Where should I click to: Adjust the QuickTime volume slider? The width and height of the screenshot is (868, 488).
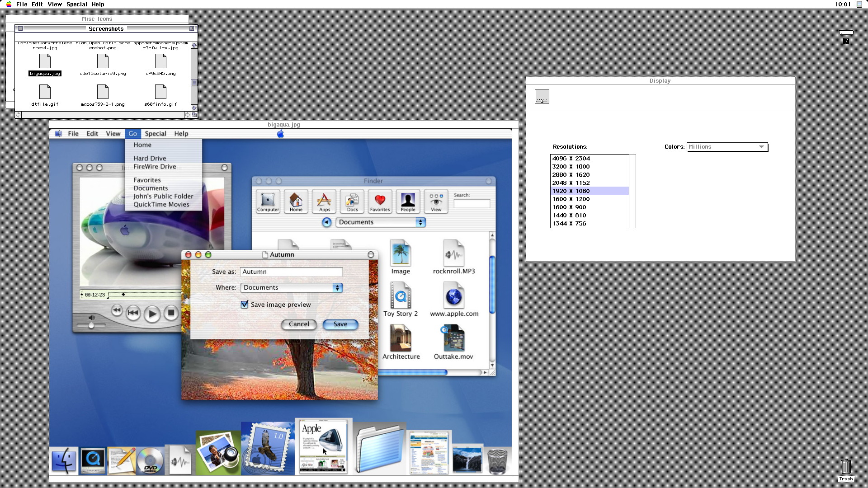(x=91, y=325)
